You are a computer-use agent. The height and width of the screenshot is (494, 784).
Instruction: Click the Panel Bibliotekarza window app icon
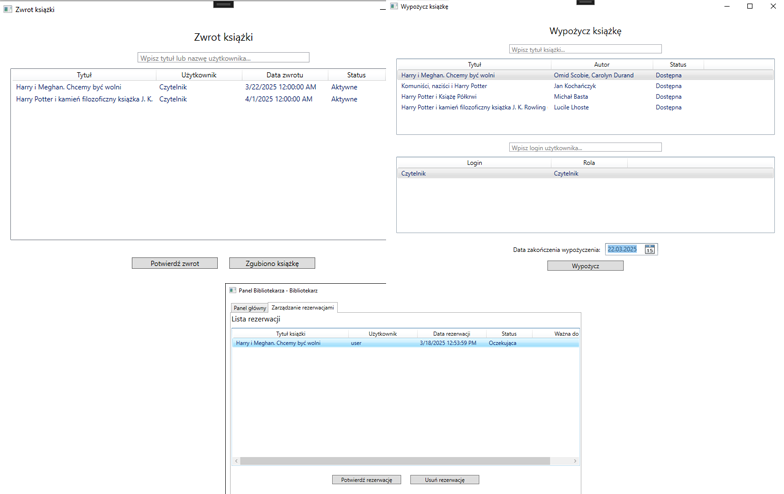point(232,290)
